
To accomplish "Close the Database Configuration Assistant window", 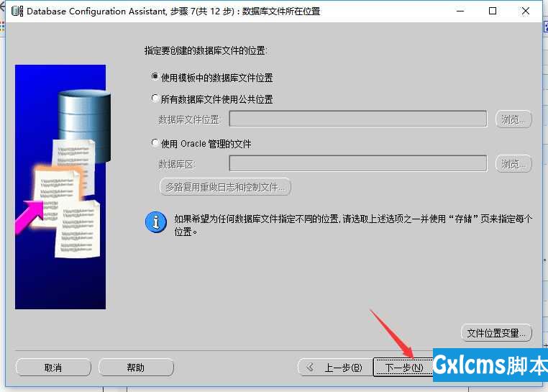I will point(525,11).
